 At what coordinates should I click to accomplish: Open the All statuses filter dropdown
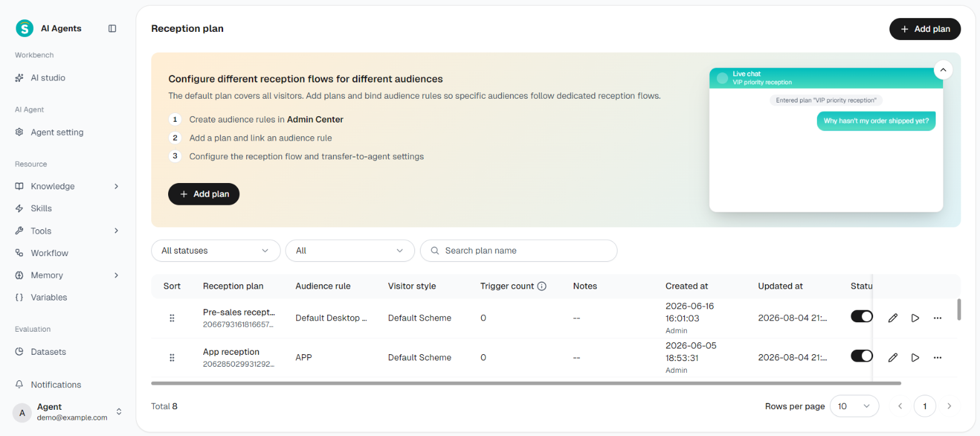[x=216, y=250]
